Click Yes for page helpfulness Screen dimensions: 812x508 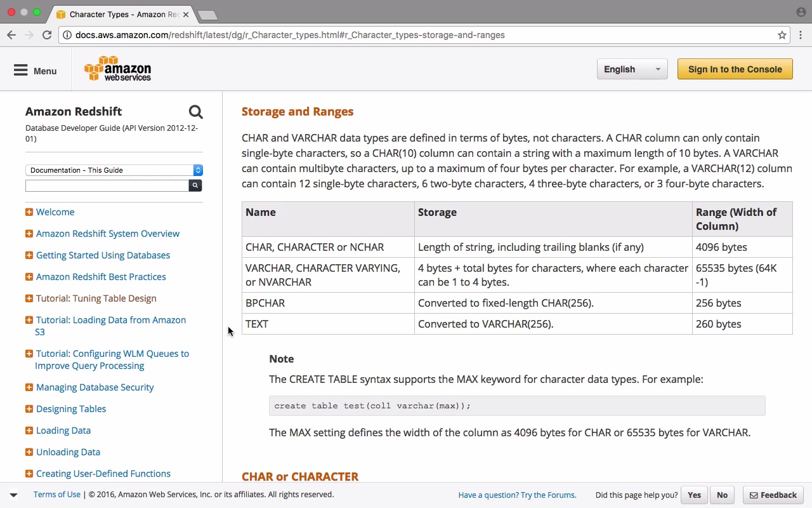point(694,495)
